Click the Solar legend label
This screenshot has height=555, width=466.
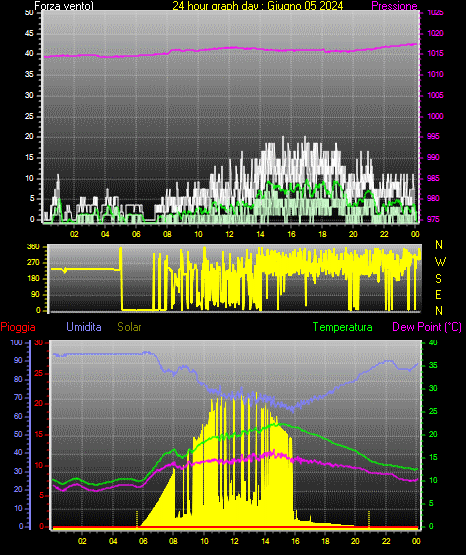pos(129,327)
